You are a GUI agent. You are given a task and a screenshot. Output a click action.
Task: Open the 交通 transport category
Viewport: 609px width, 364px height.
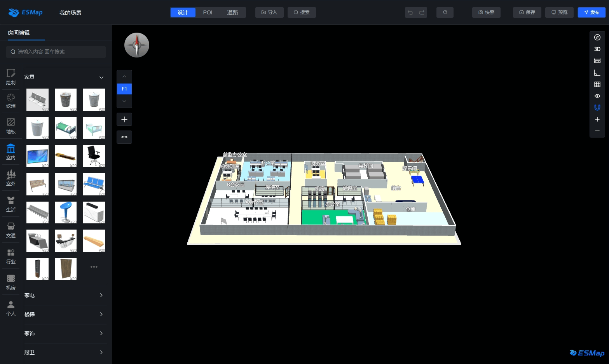pos(11,230)
